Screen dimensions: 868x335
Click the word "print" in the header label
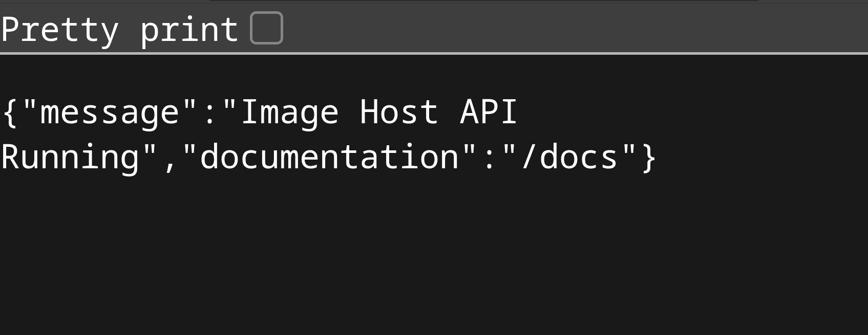[x=189, y=30]
